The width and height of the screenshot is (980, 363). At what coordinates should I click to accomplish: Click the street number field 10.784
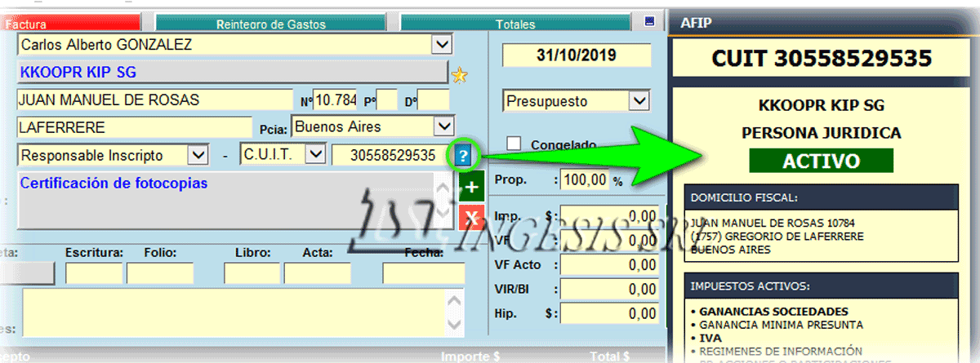click(x=336, y=100)
